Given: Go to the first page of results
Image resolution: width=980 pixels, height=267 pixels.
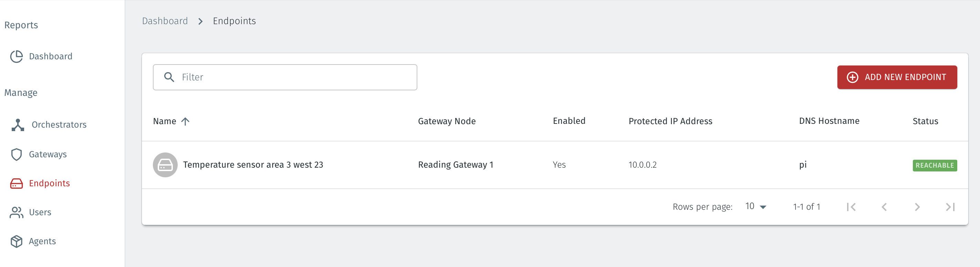Looking at the screenshot, I should tap(852, 207).
